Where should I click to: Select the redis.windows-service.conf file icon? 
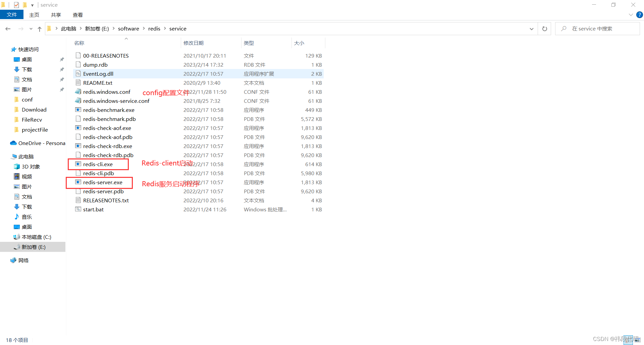[x=78, y=101]
